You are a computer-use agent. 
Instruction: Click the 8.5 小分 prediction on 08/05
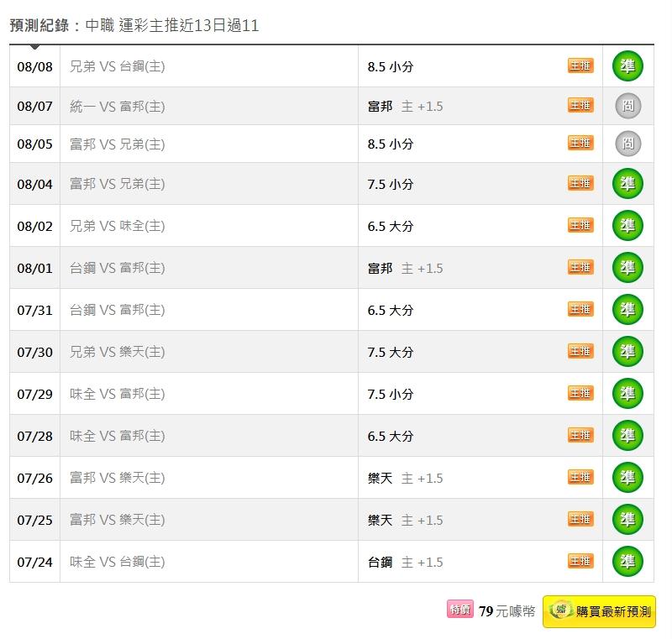click(x=391, y=144)
